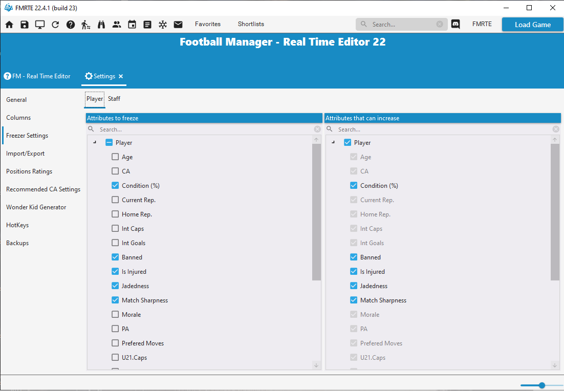Disable Jadedness in Attributes to freeze
Image resolution: width=564 pixels, height=392 pixels.
pos(115,286)
